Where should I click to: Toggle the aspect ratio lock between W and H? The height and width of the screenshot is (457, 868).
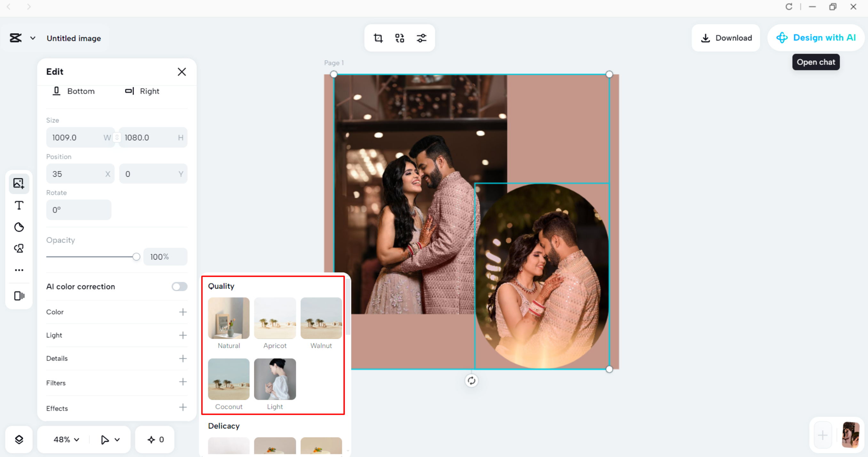pyautogui.click(x=117, y=137)
